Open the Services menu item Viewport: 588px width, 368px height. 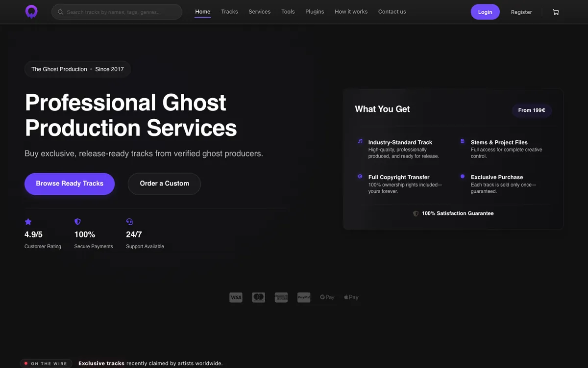click(260, 12)
